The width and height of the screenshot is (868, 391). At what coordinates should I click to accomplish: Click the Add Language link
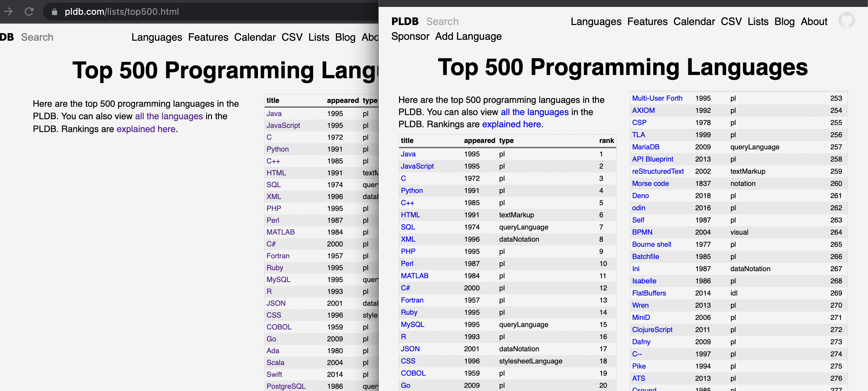click(468, 36)
